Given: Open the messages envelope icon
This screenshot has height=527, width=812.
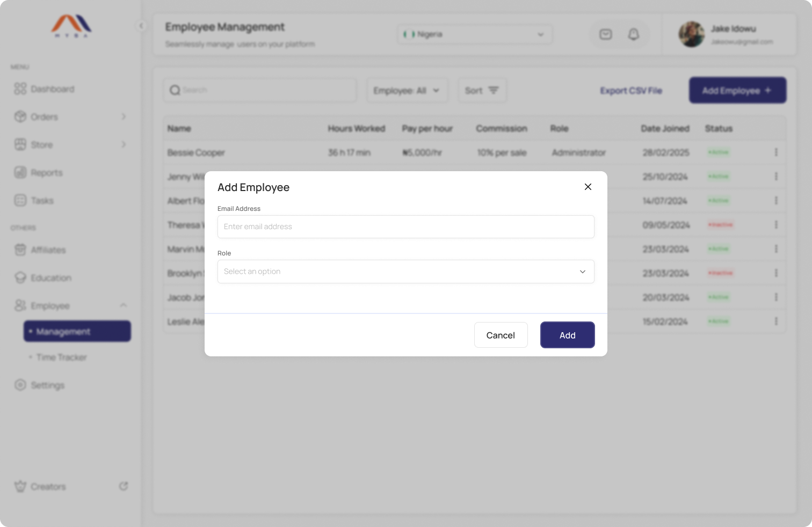Looking at the screenshot, I should click(606, 34).
